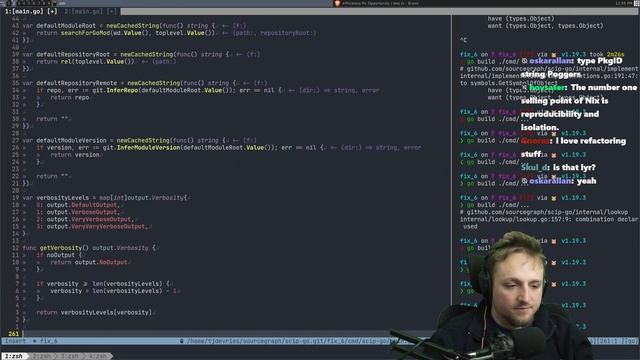This screenshot has width=640, height=360.
Task: Click relative line number 43
Action: pyautogui.click(x=16, y=26)
